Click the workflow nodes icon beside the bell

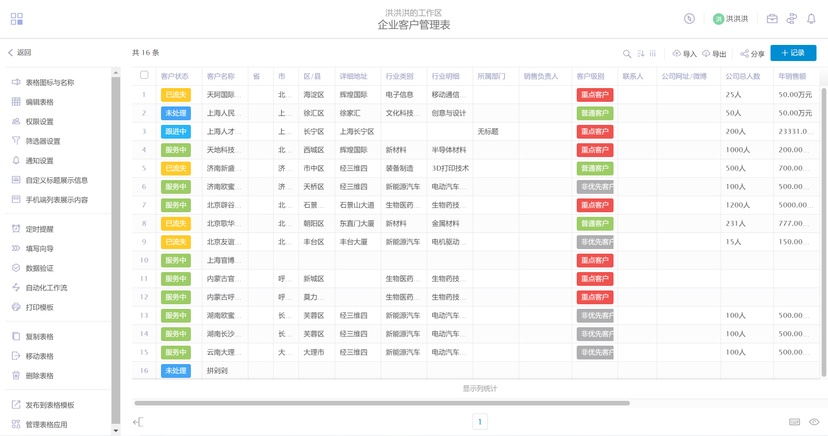pos(792,18)
